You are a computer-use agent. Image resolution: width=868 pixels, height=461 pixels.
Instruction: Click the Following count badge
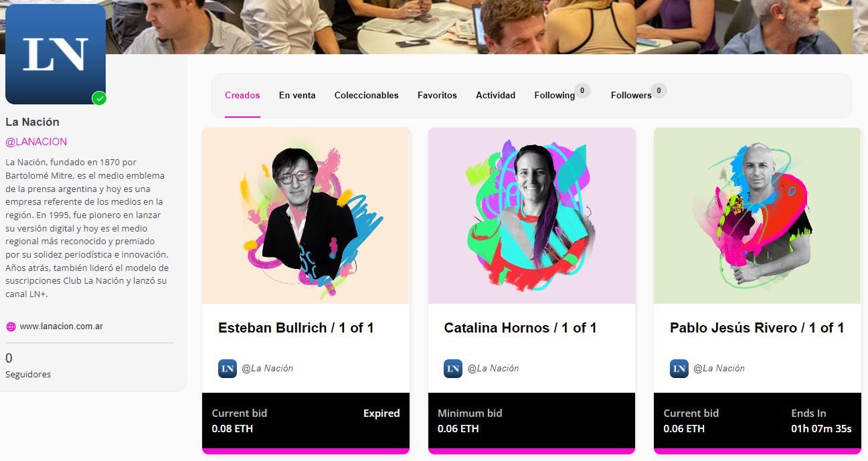582,90
